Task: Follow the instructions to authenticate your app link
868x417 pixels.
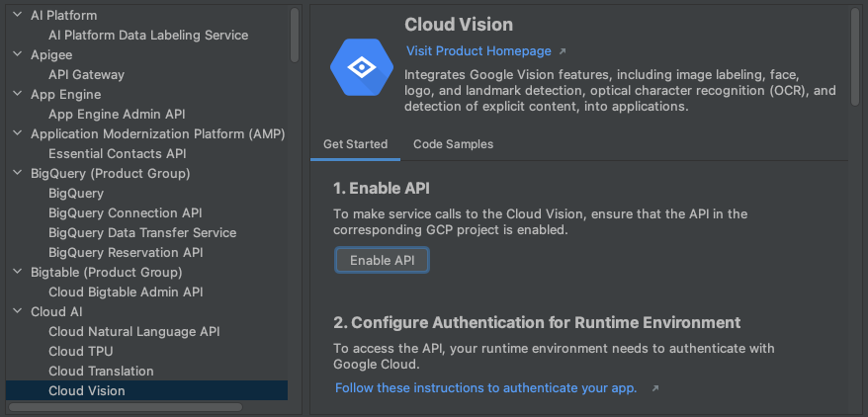Action: coord(485,388)
